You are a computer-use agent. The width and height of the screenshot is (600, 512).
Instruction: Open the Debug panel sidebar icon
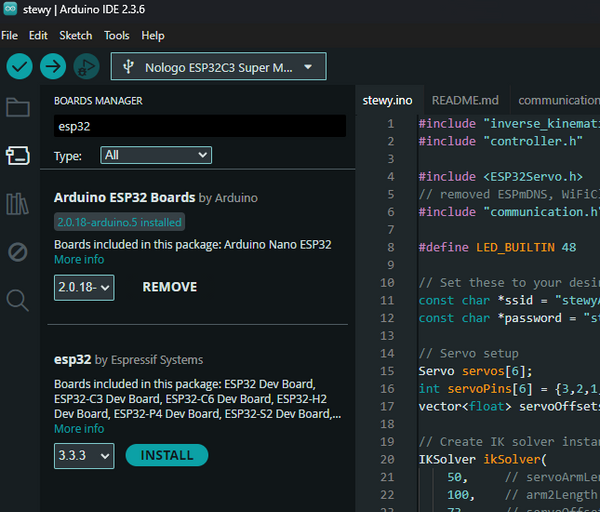(18, 252)
